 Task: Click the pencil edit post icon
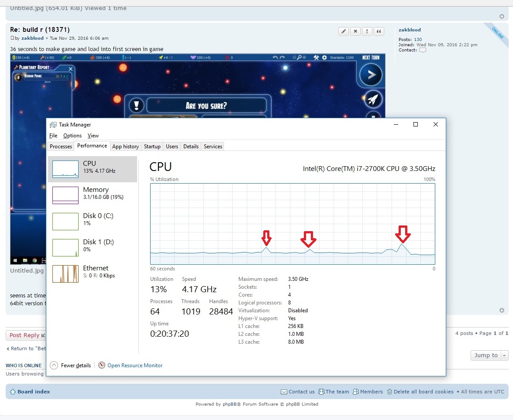(344, 31)
